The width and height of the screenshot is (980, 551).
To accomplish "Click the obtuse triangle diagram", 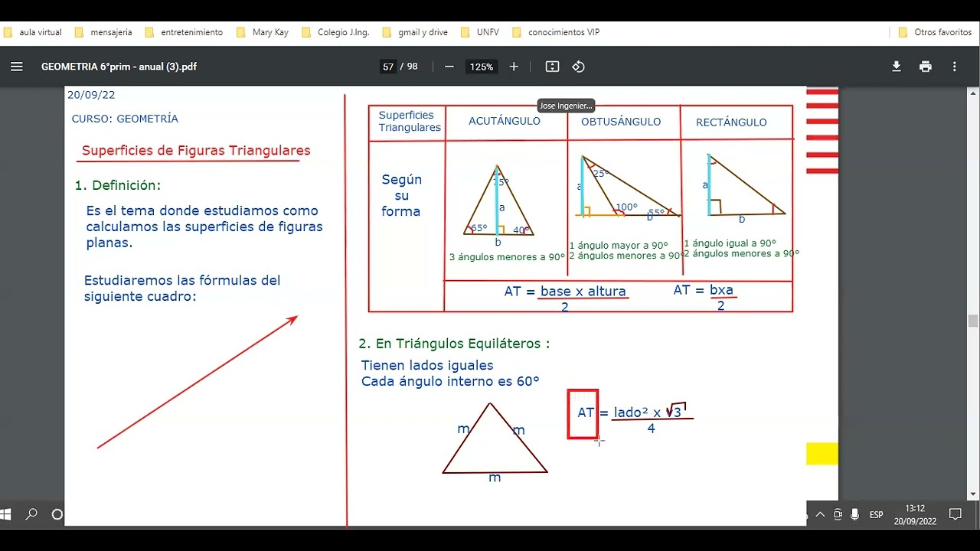I will pos(628,187).
